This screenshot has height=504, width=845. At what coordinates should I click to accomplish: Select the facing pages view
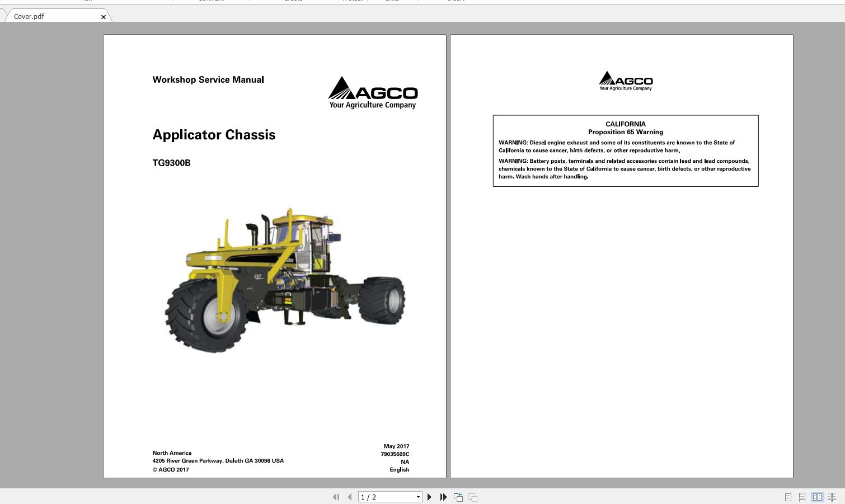pos(817,497)
